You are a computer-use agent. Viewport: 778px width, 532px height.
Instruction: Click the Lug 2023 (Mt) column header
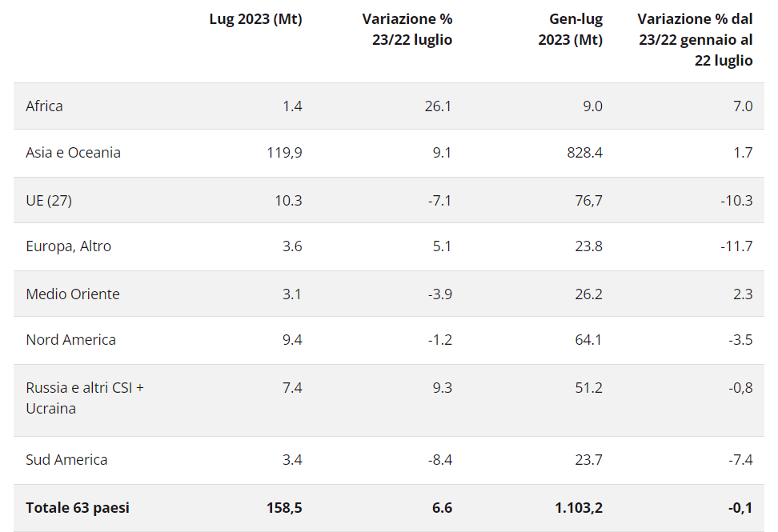[255, 20]
